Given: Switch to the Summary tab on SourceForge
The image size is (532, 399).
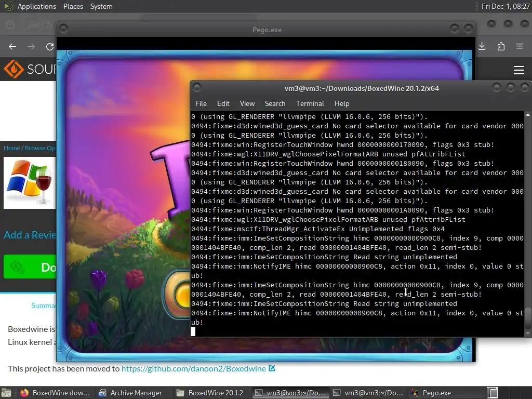Looking at the screenshot, I should coord(44,305).
